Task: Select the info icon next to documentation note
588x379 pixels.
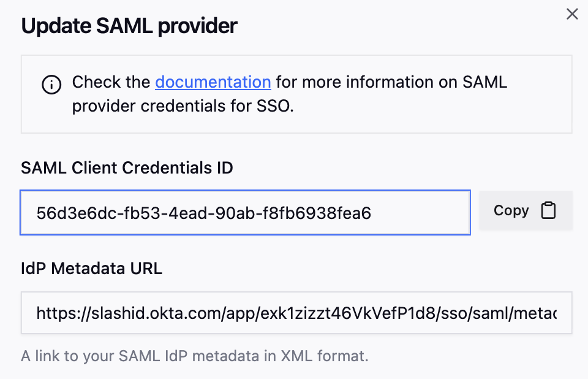Action: coord(51,85)
